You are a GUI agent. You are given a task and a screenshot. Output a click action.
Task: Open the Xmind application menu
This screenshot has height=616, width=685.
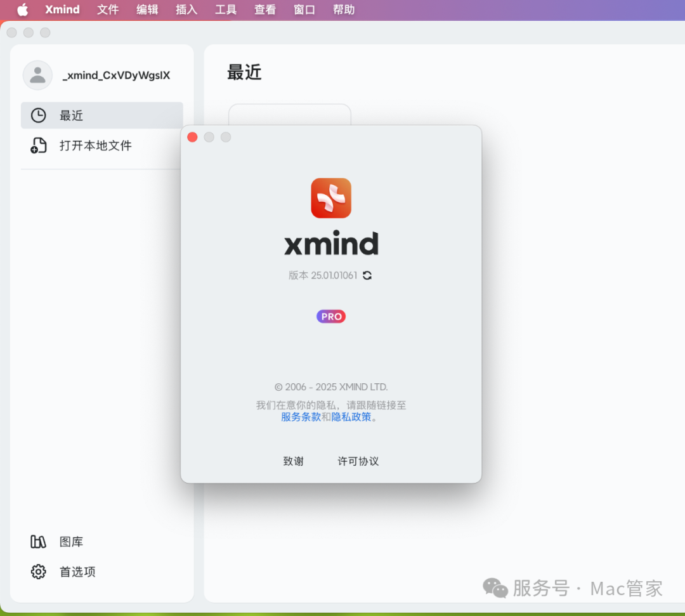62,10
